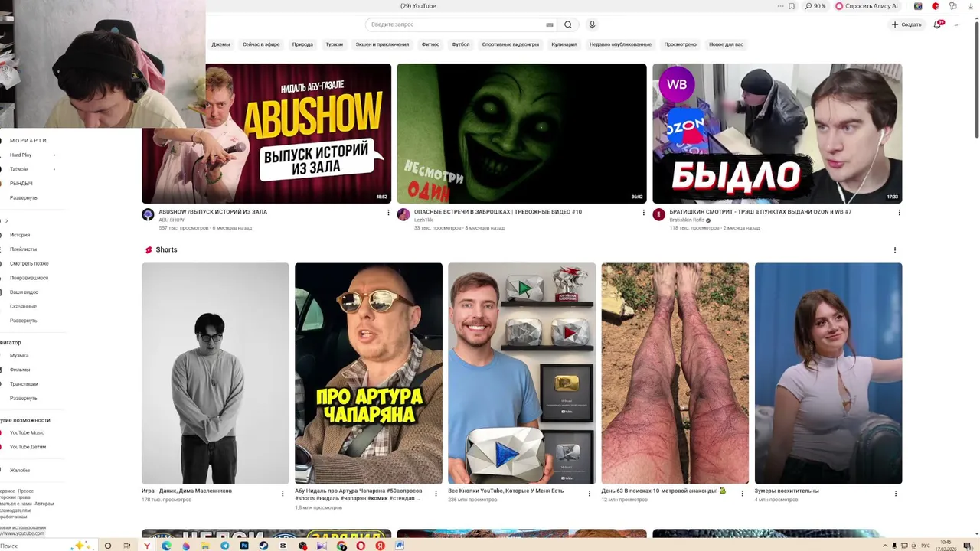The image size is (980, 551).
Task: Click Спросить Алису AI button
Action: tap(866, 6)
